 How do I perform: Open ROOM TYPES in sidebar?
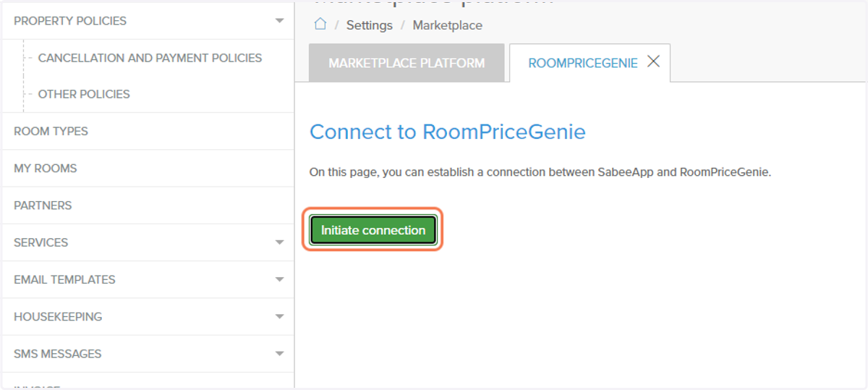(x=148, y=131)
